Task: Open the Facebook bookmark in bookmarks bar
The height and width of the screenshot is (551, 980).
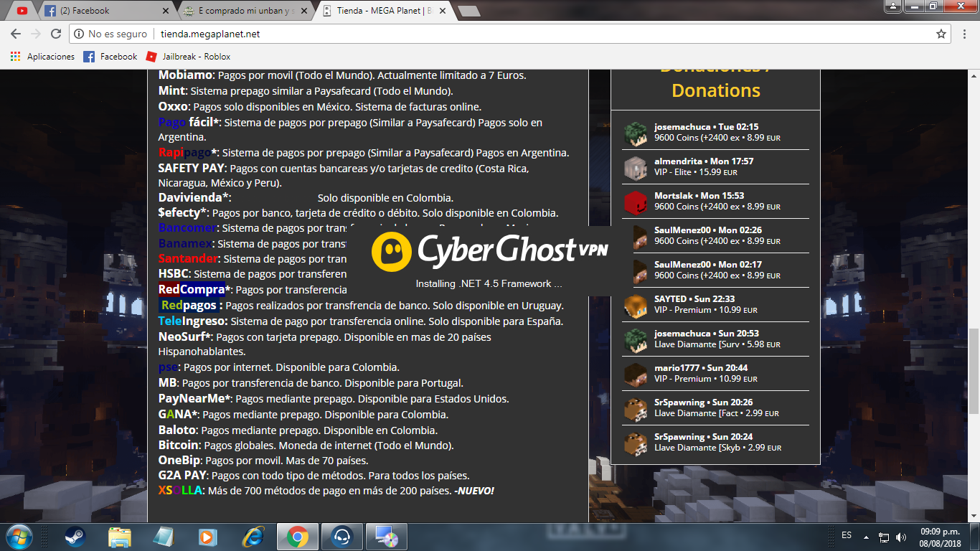Action: (x=110, y=57)
